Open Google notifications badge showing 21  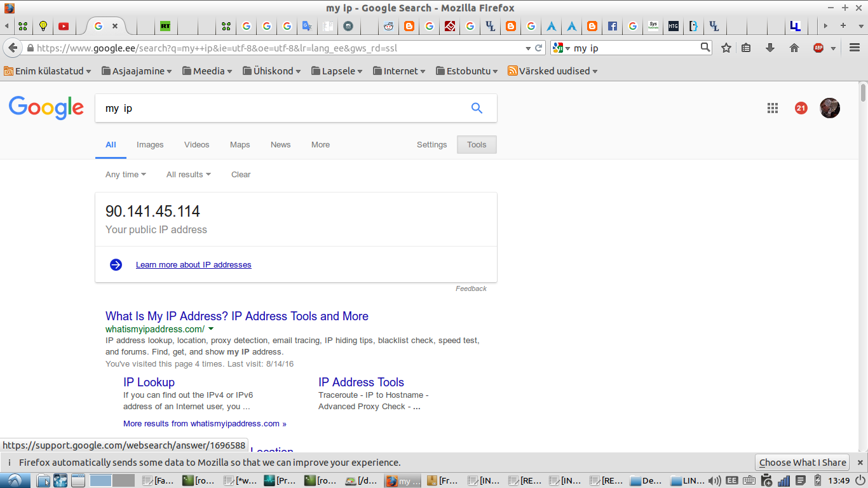tap(801, 108)
